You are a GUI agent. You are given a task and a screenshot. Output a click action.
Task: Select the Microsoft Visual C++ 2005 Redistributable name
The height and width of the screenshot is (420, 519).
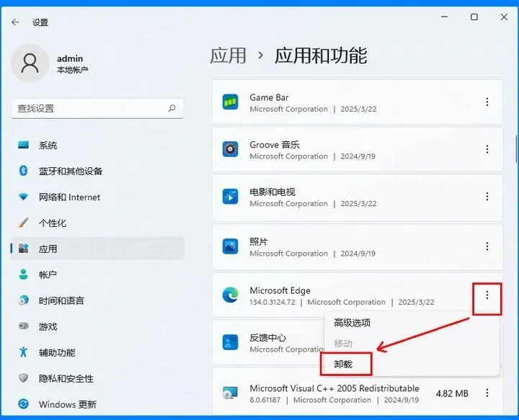coord(334,388)
